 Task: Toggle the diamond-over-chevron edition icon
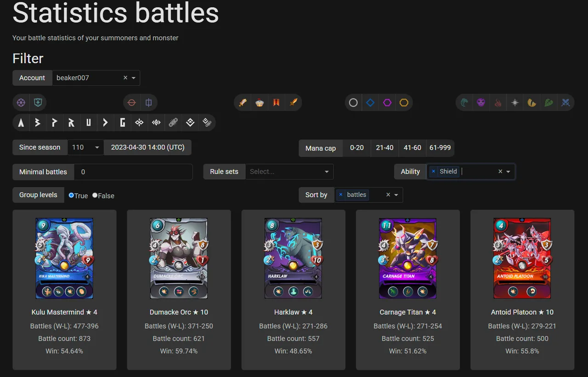point(190,123)
